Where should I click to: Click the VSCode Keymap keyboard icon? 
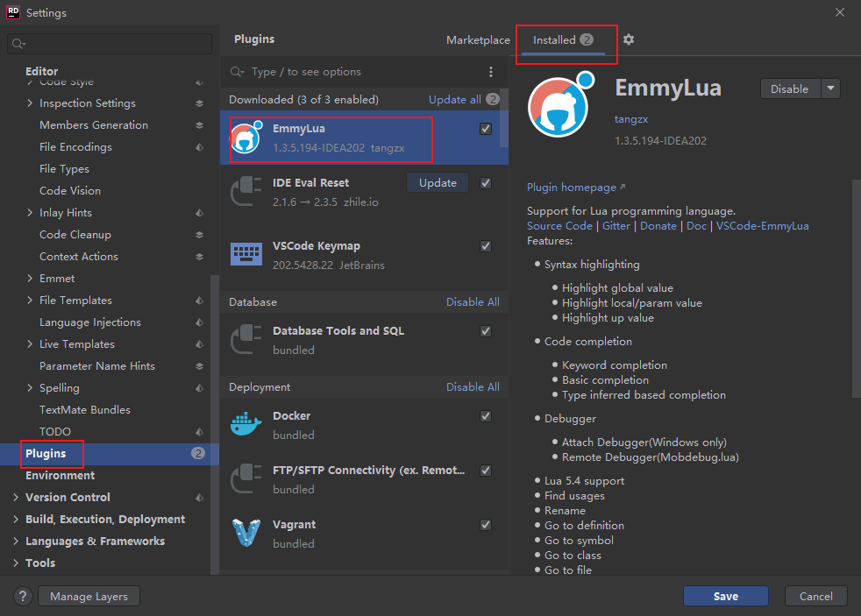click(x=246, y=254)
